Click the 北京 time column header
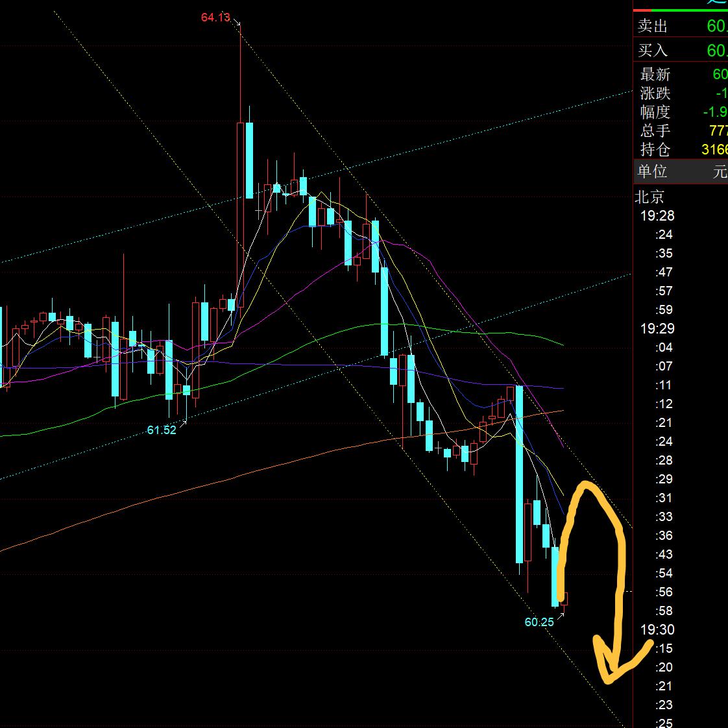This screenshot has width=728, height=728. point(649,197)
